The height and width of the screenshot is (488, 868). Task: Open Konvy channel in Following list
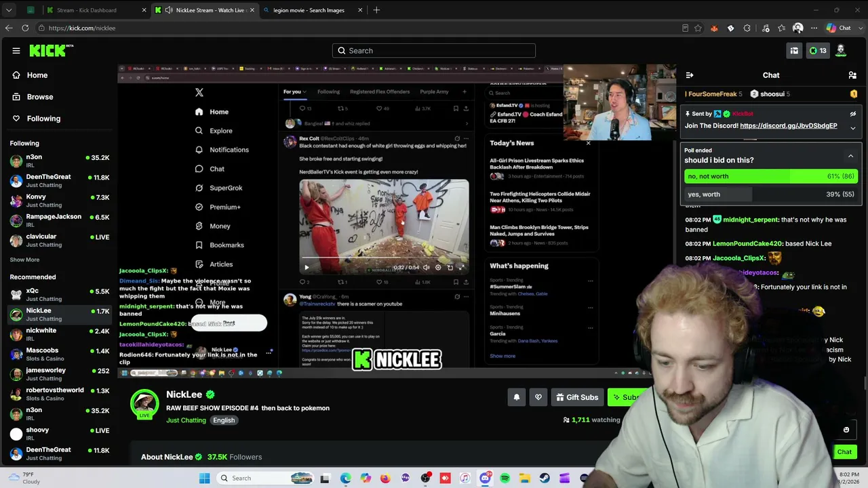click(x=60, y=201)
